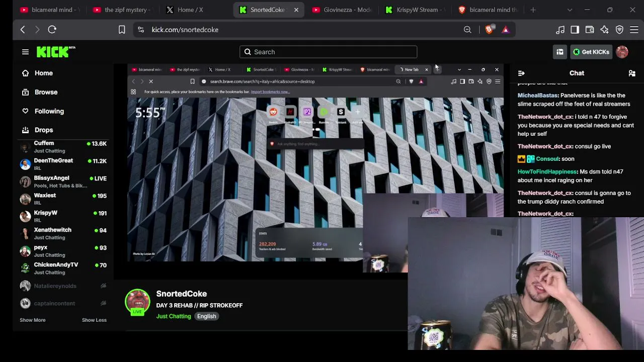Collapse the Chat panel with the arrow icon
Screen dimensions: 644x362
(x=521, y=73)
